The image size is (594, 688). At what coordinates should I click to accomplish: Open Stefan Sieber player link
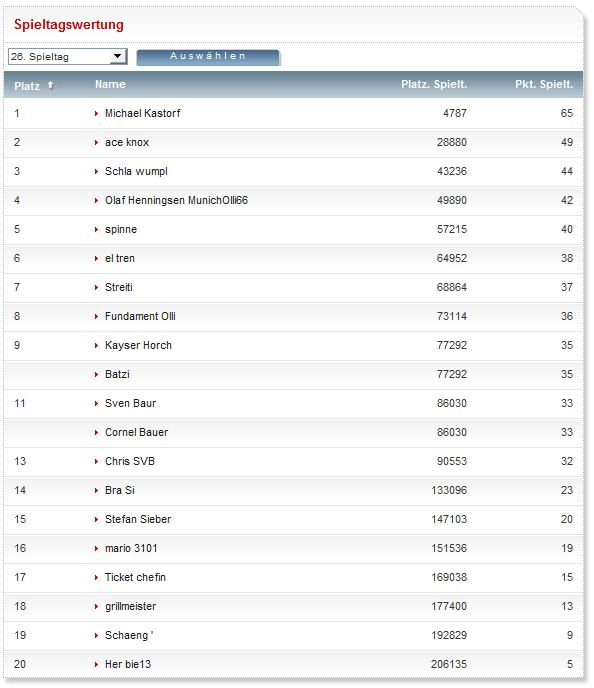click(138, 520)
